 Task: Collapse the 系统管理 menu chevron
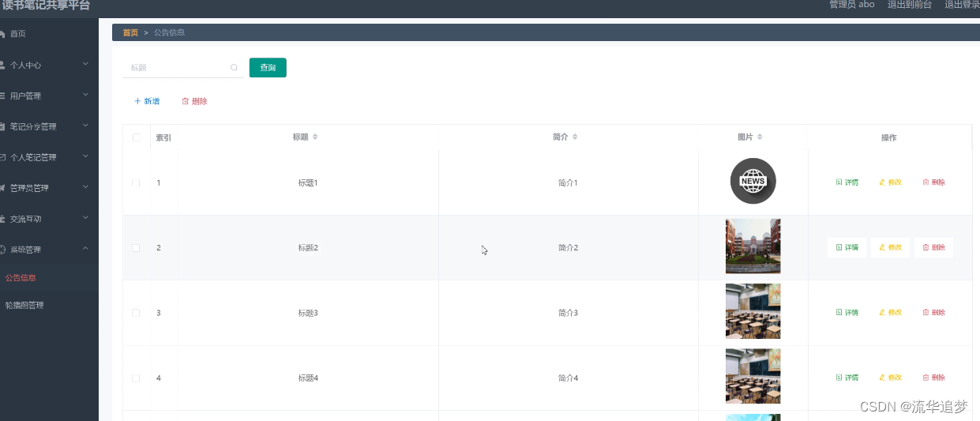(85, 249)
